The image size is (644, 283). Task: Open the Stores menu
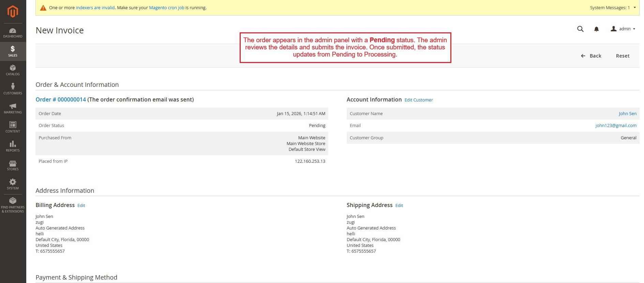(x=13, y=165)
